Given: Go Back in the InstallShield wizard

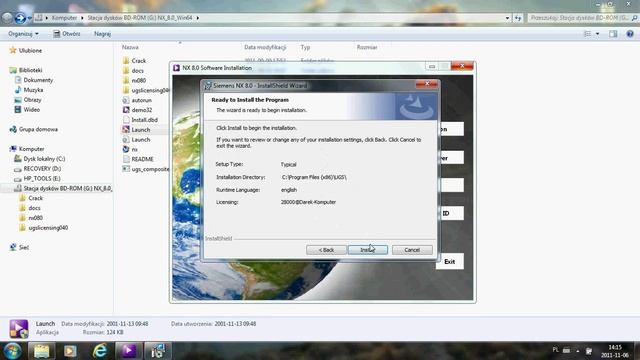Looking at the screenshot, I should click(x=326, y=250).
